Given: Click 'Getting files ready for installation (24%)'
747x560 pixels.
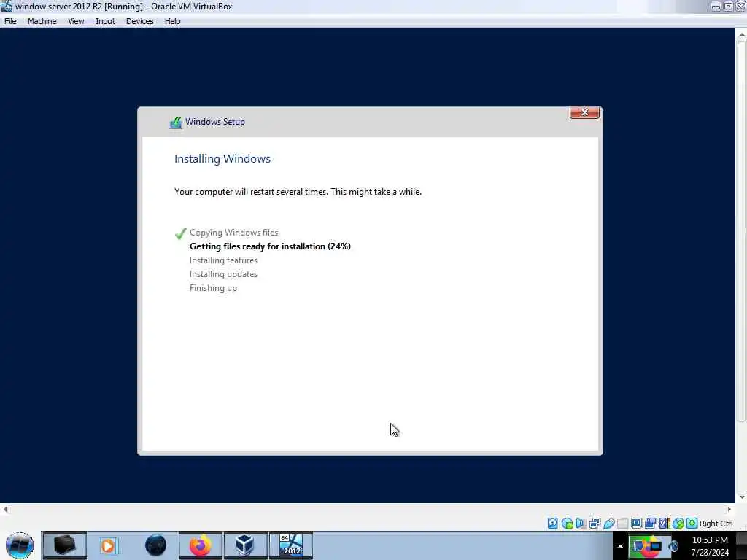Looking at the screenshot, I should coord(270,246).
